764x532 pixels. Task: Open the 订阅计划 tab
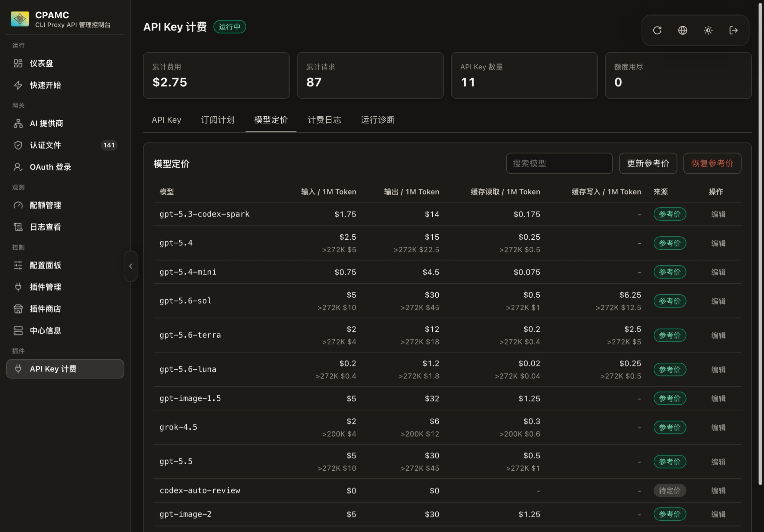click(218, 120)
